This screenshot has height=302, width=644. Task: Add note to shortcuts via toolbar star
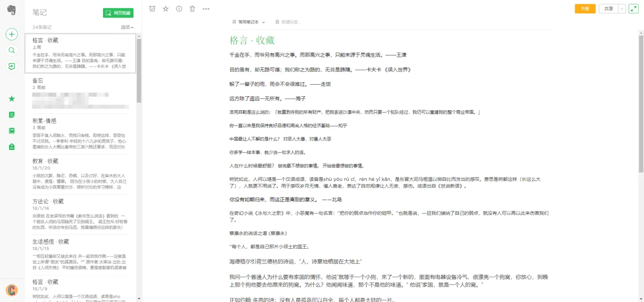(166, 9)
